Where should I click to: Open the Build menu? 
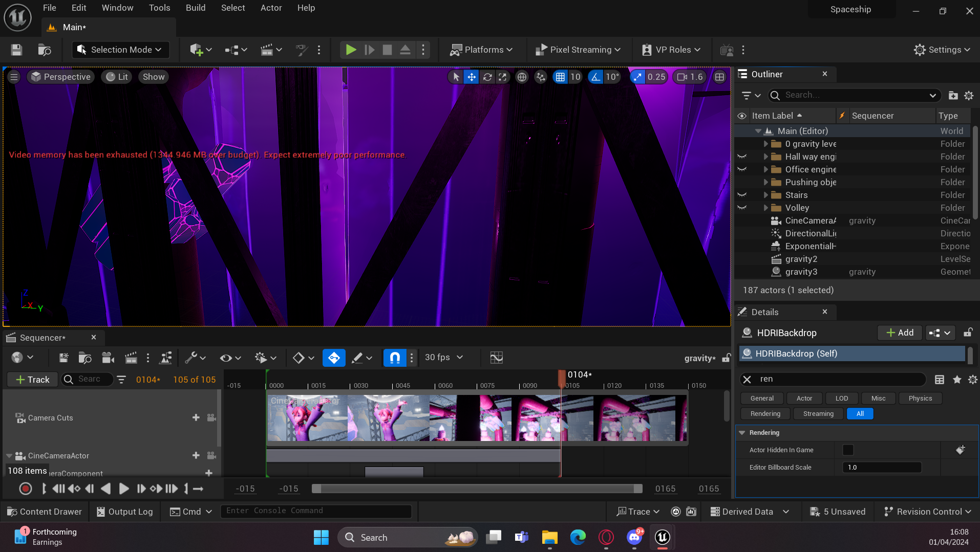[x=196, y=8]
